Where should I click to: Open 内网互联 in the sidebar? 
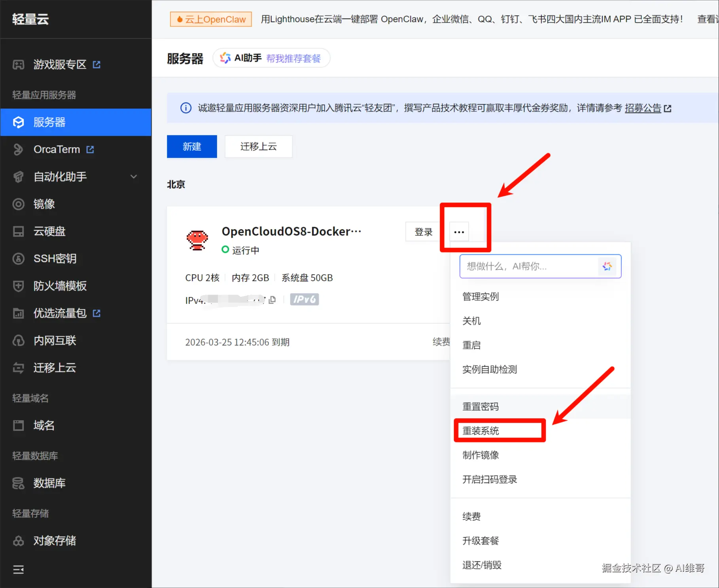tap(76, 341)
